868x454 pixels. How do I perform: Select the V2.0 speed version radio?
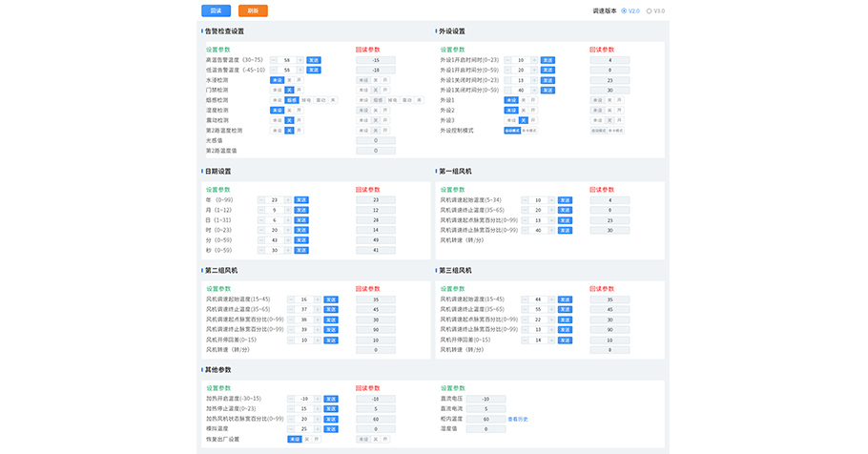tap(624, 10)
